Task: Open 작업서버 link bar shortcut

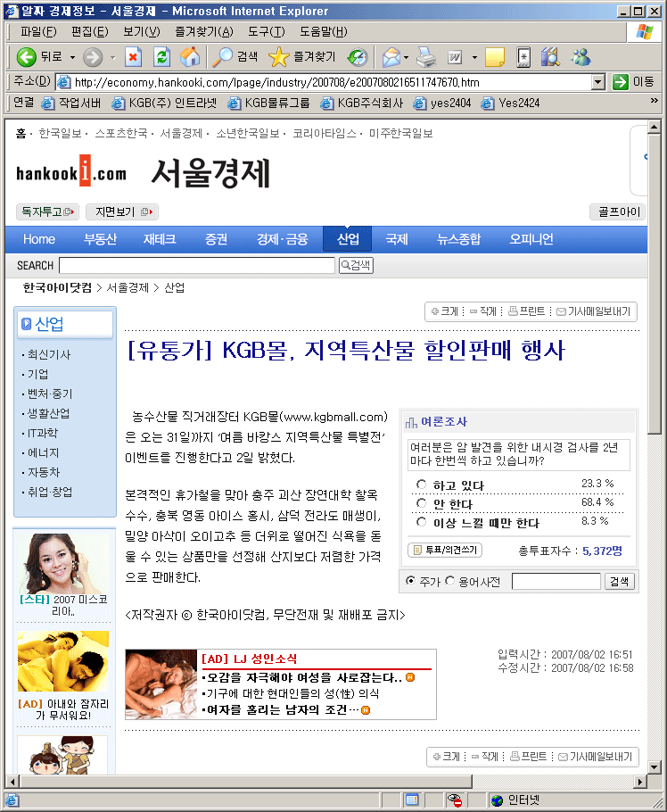Action: pos(71,103)
